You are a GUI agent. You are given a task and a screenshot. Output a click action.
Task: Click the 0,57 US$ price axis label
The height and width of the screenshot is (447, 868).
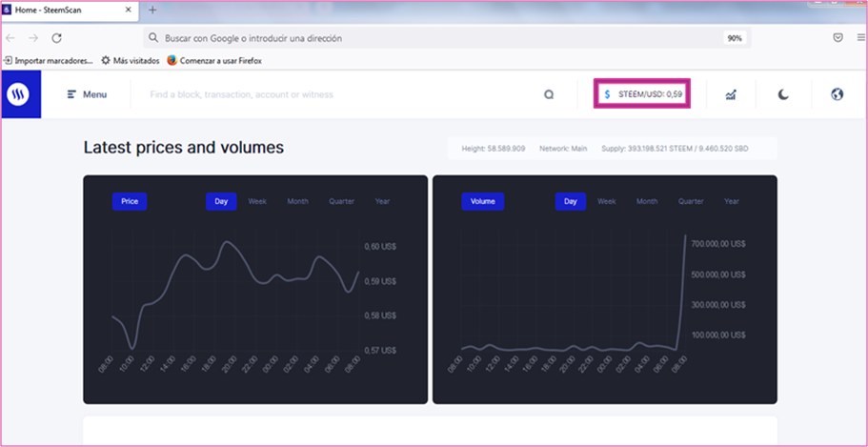point(380,350)
